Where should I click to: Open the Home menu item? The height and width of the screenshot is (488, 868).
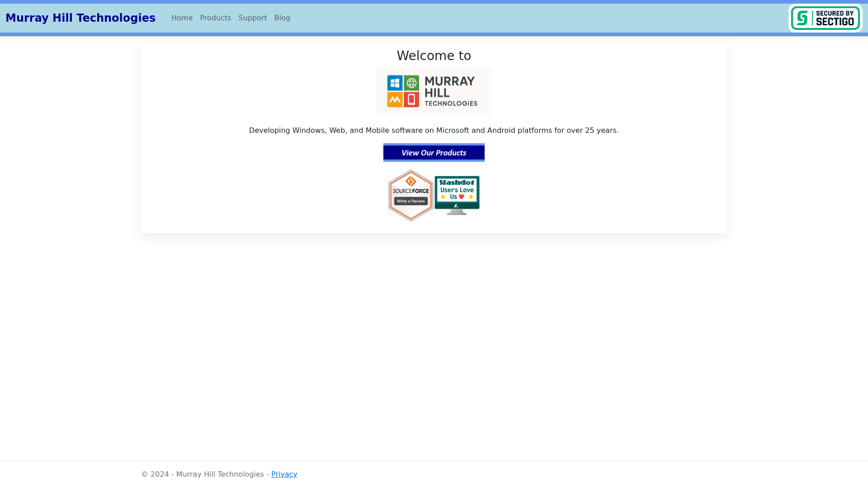(182, 18)
